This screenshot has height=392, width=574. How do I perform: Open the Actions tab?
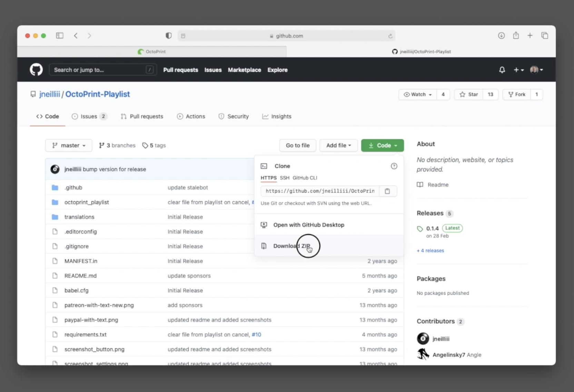191,116
